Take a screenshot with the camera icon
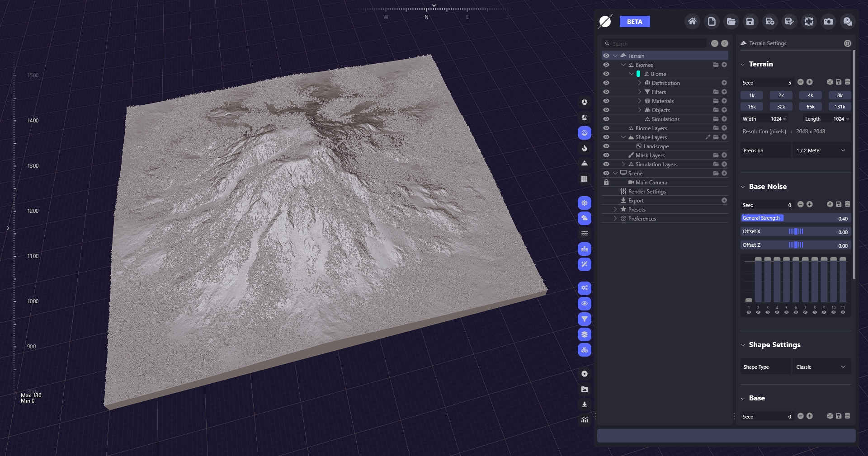Screen dimensions: 868x456 pyautogui.click(x=828, y=22)
